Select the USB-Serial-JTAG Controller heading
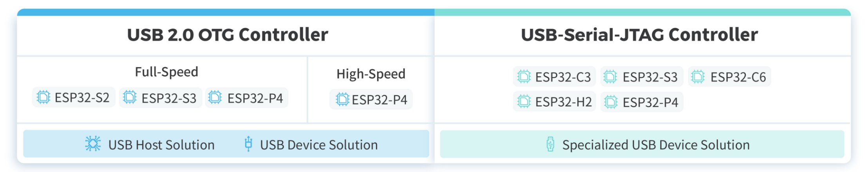The width and height of the screenshot is (868, 172). (639, 35)
